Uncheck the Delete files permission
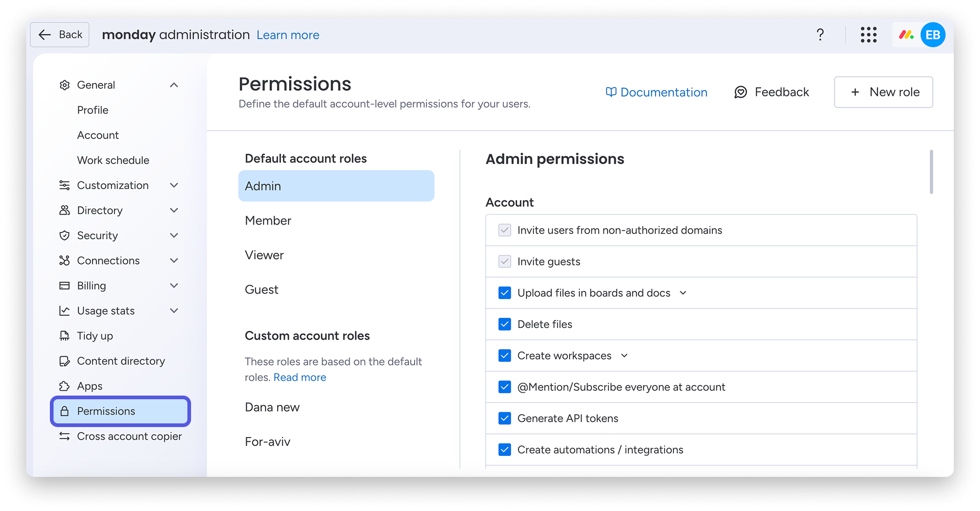 pyautogui.click(x=504, y=324)
